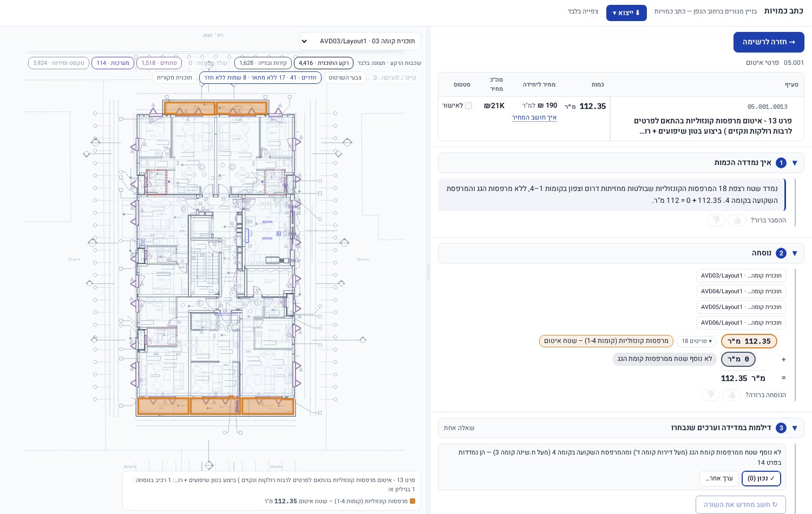Click the numbered badge 2 beside נוסחה
The width and height of the screenshot is (812, 514).
coord(781,253)
